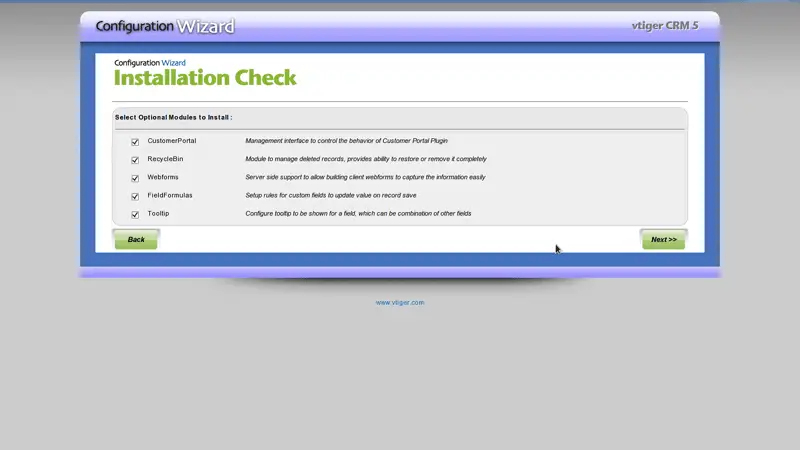Proceed with the Next >> button

point(663,239)
